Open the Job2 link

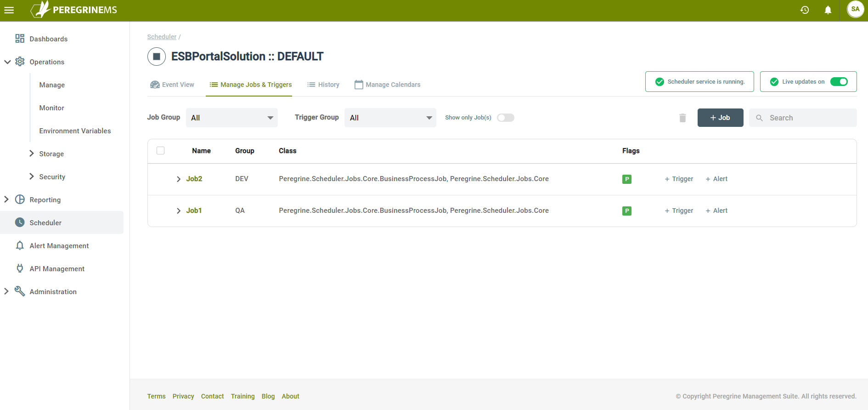194,179
